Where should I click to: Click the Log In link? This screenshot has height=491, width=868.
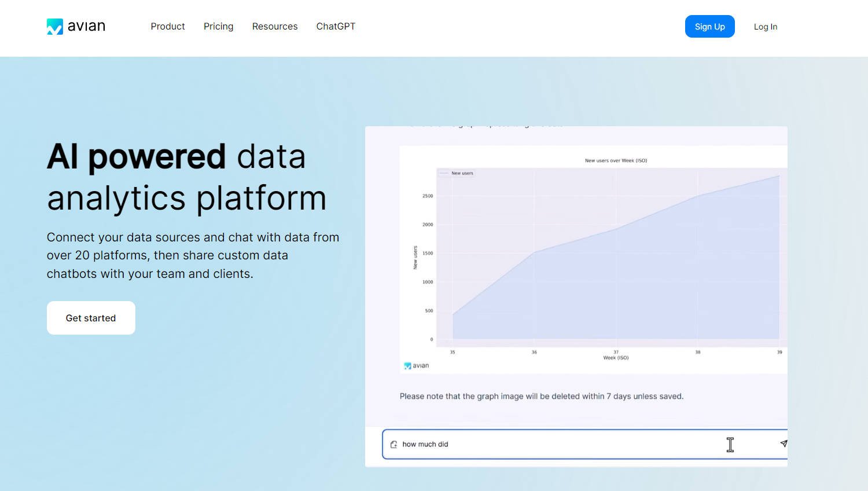pos(765,27)
